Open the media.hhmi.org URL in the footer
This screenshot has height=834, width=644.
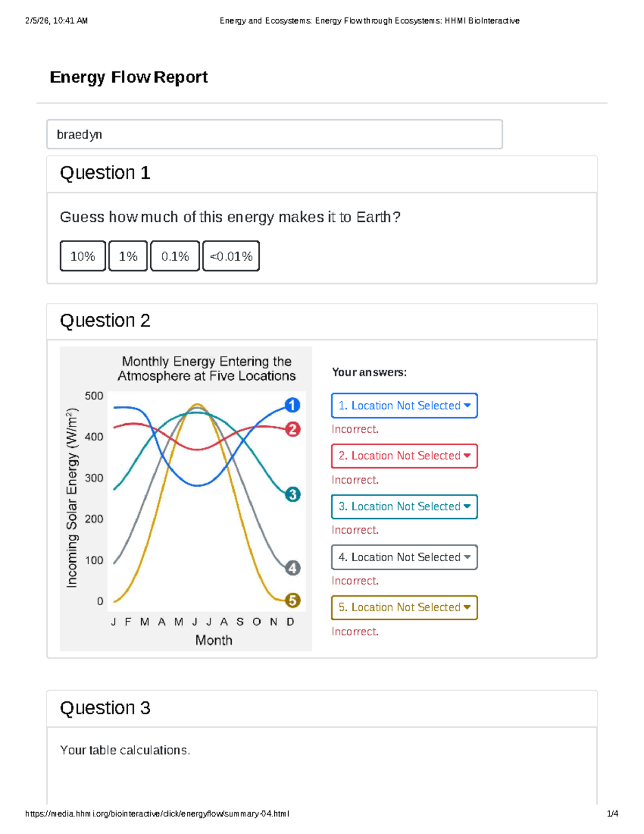click(157, 814)
